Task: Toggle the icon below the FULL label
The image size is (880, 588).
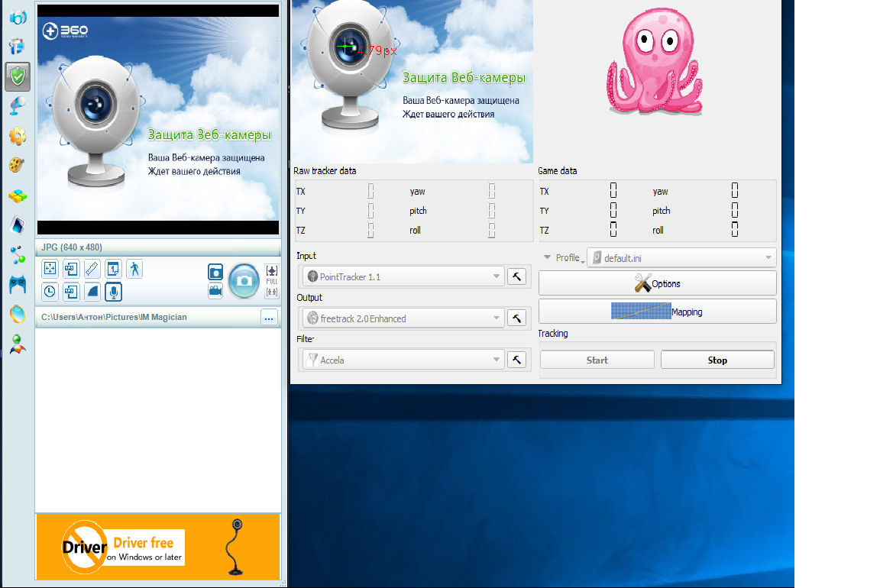Action: pyautogui.click(x=272, y=292)
